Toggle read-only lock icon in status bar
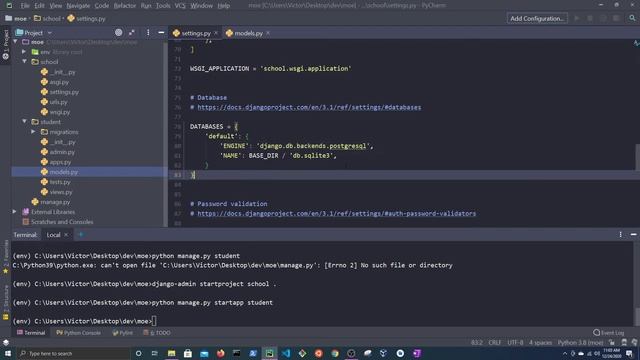Screen dimensions: 640x360 pos(611,342)
